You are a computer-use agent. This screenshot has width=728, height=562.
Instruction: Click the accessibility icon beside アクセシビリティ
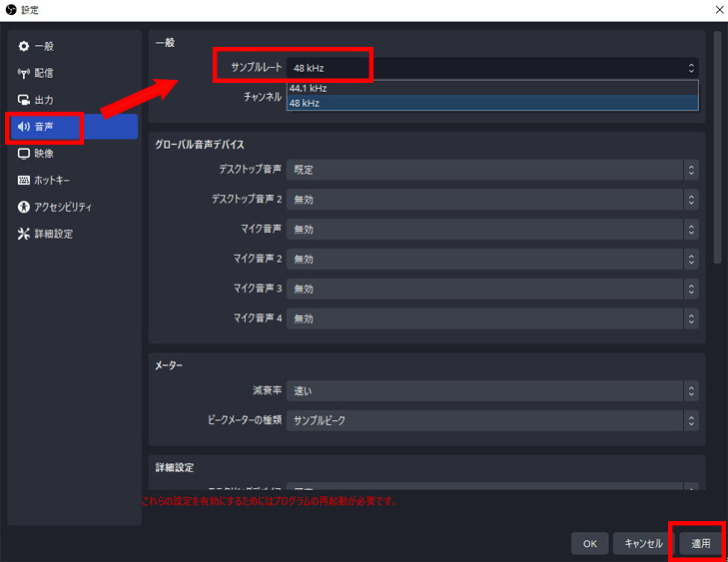(x=24, y=207)
